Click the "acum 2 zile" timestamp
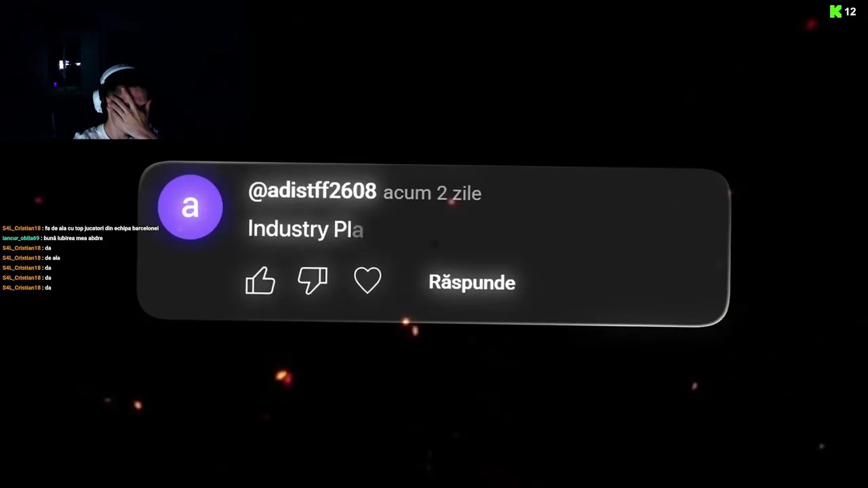 [x=432, y=193]
